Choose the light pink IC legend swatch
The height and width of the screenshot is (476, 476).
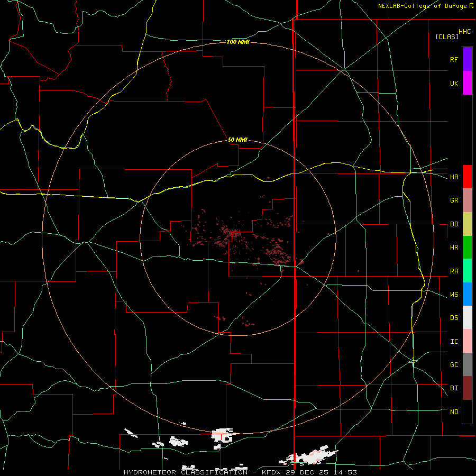(467, 341)
